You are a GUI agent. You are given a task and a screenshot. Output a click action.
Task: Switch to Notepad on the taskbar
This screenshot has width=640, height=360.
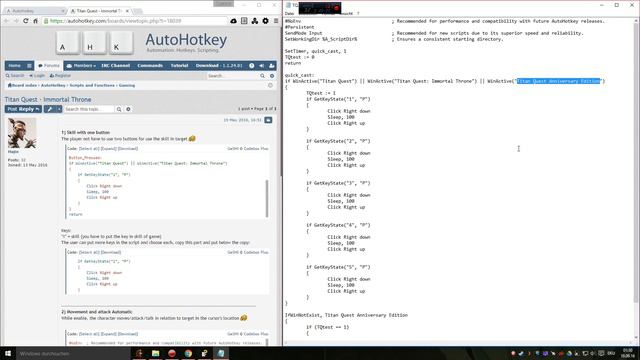[221, 353]
